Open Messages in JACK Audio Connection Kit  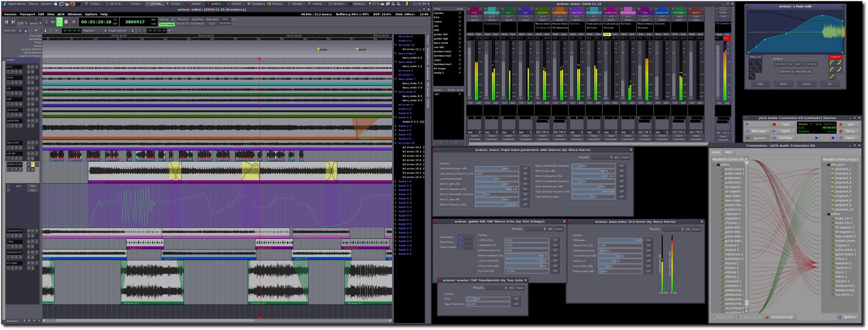click(757, 131)
